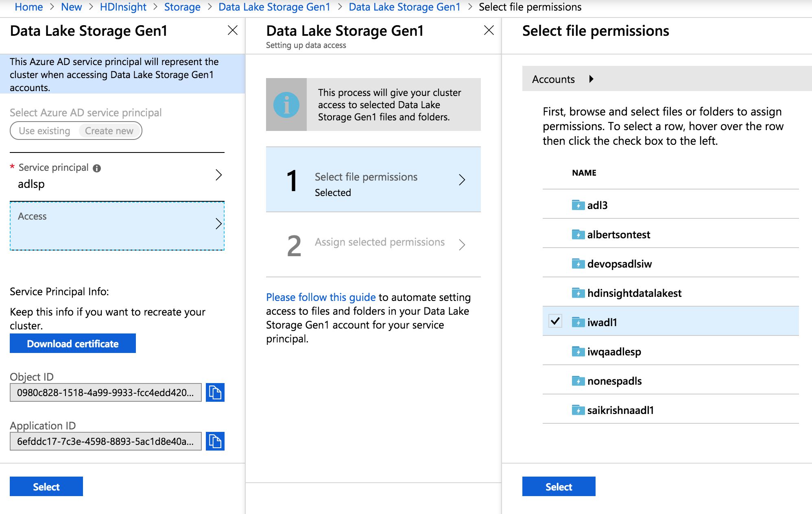Image resolution: width=812 pixels, height=514 pixels.
Task: Click the iwadl1 account name
Action: click(x=602, y=322)
